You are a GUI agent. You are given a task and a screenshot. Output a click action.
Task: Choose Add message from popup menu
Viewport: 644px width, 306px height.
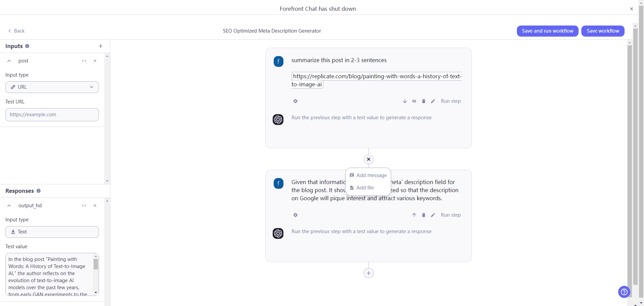pos(368,175)
